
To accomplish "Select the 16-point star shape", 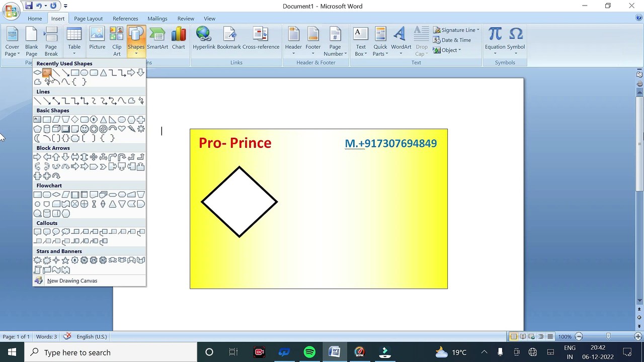I will tap(84, 260).
